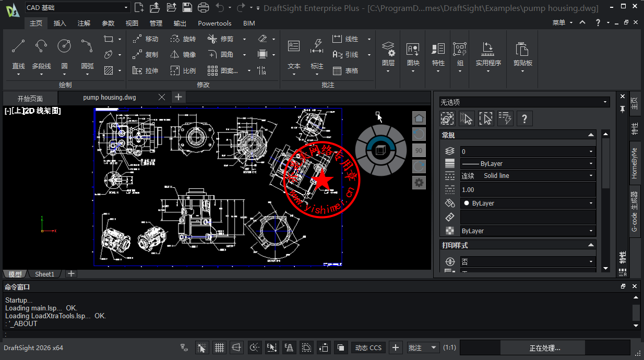
Task: Click the 镜像 (Mirror) tool
Action: [183, 55]
